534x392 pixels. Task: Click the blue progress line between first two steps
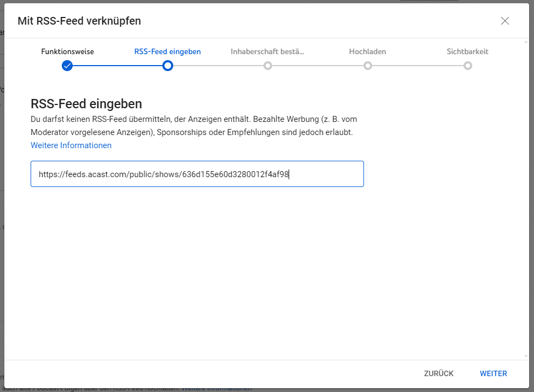click(x=118, y=66)
